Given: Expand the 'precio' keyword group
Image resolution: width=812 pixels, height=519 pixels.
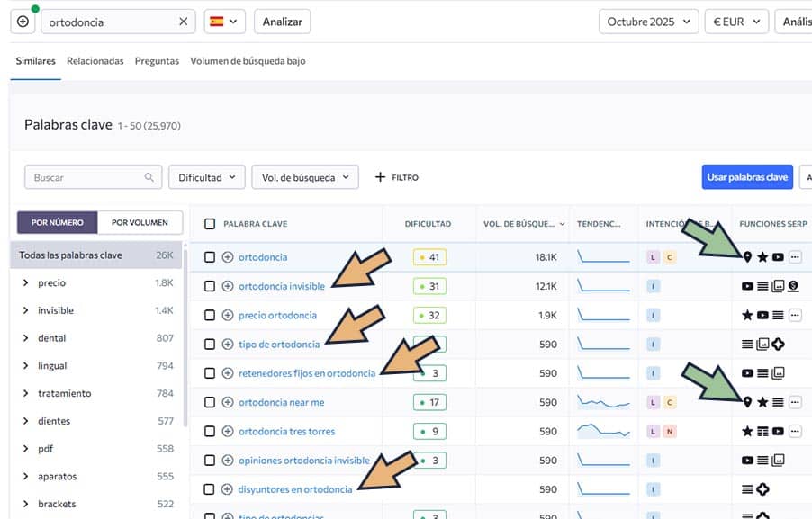Looking at the screenshot, I should click(25, 282).
